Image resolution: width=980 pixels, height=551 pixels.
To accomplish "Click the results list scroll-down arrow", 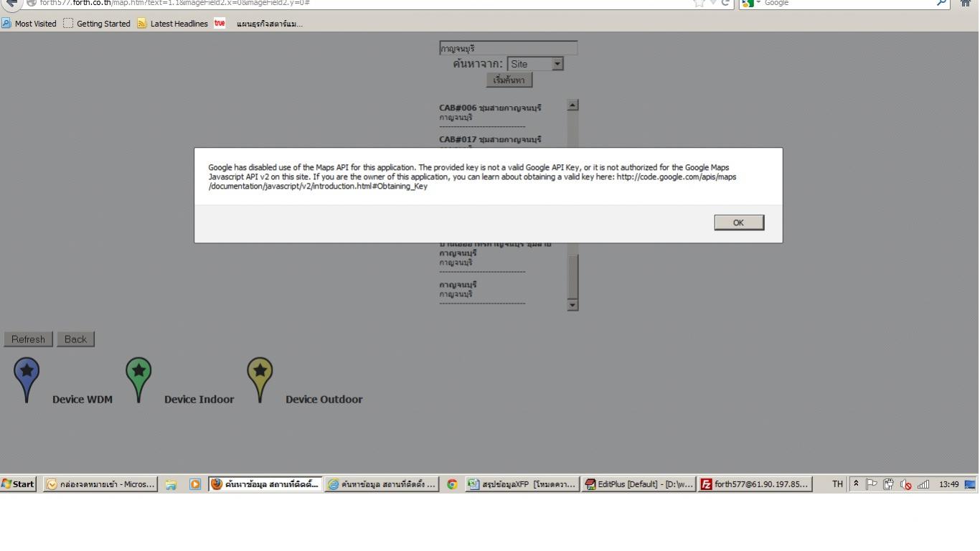I will 573,305.
